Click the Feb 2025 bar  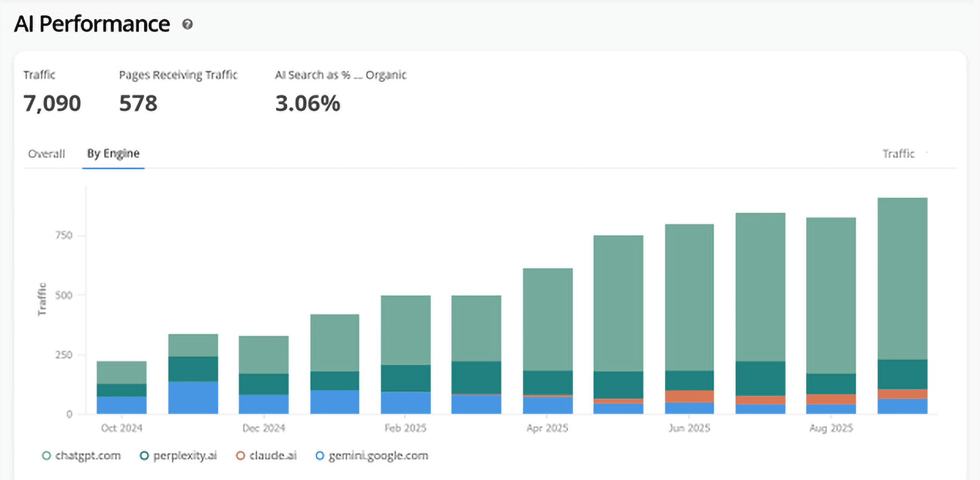click(x=406, y=355)
